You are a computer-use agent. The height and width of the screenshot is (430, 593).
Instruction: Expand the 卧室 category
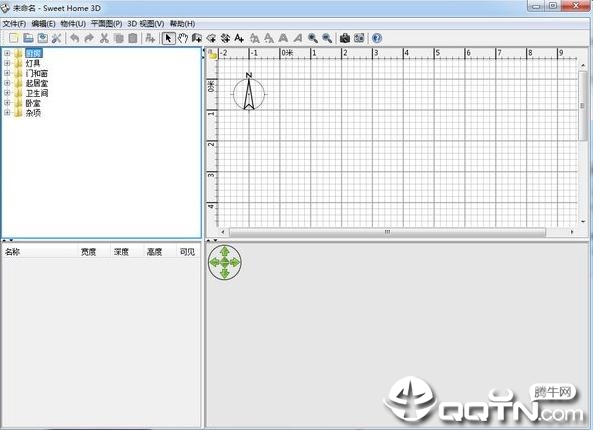point(7,102)
